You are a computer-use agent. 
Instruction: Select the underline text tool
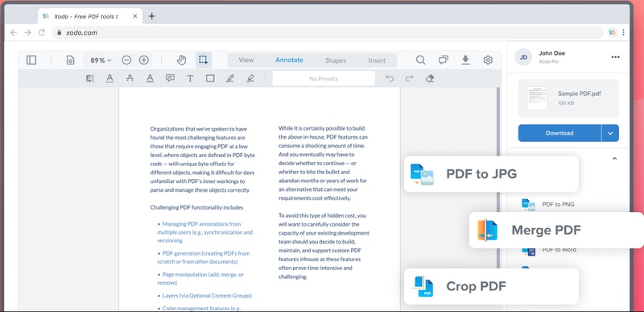109,78
